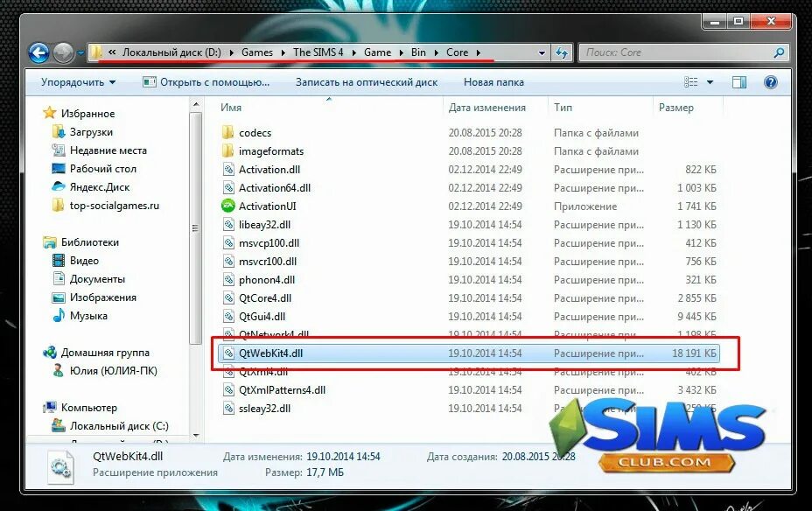The image size is (812, 511).
Task: Open the Изображения library
Action: tap(103, 297)
